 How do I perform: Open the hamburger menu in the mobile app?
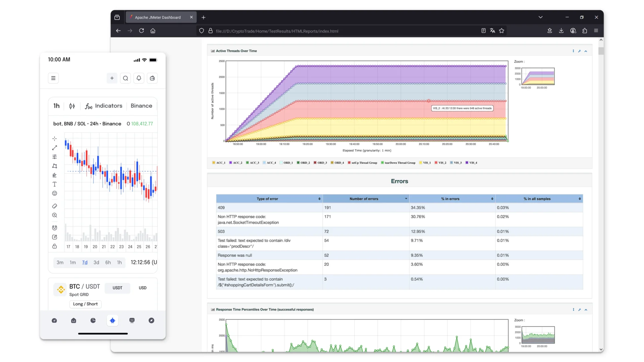pos(53,78)
